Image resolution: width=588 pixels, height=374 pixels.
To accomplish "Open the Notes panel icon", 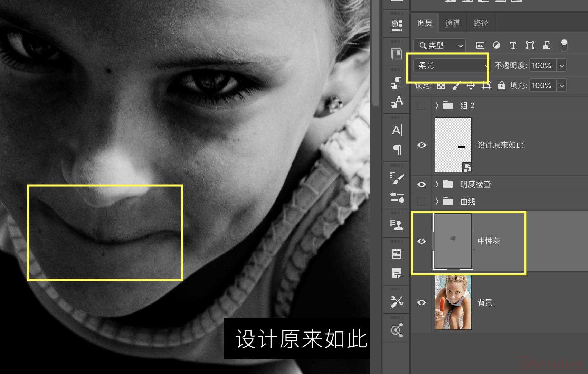I will [x=397, y=273].
